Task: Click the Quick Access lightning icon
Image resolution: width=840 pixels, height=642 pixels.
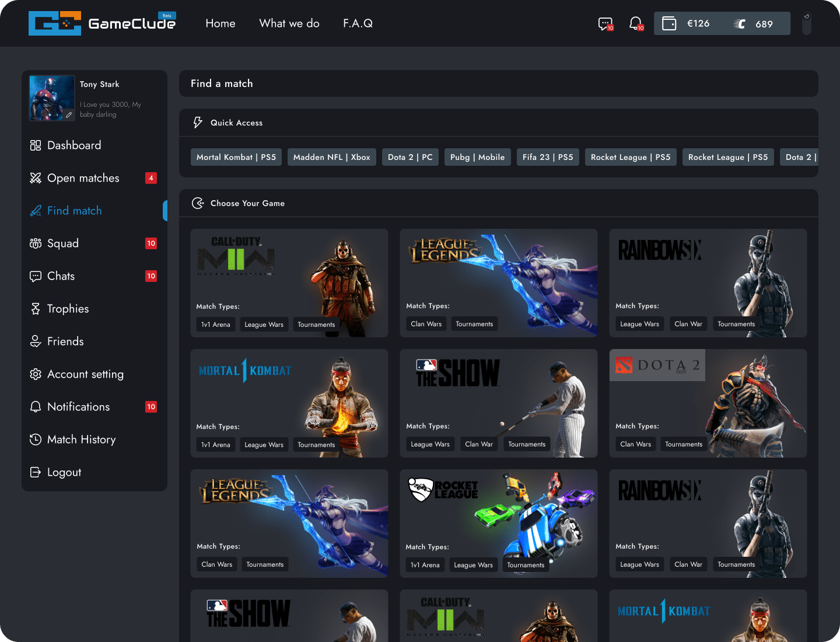Action: pyautogui.click(x=198, y=123)
